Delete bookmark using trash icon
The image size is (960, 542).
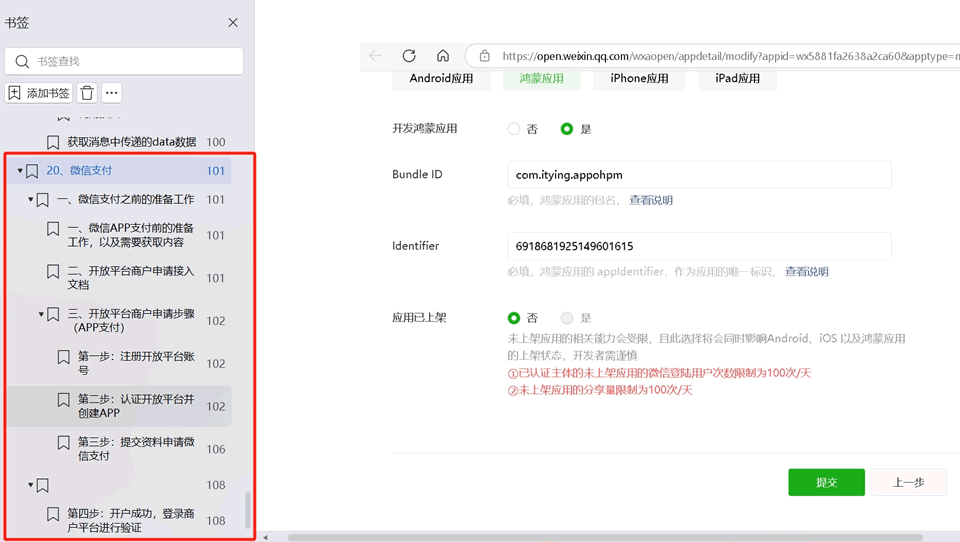[87, 93]
